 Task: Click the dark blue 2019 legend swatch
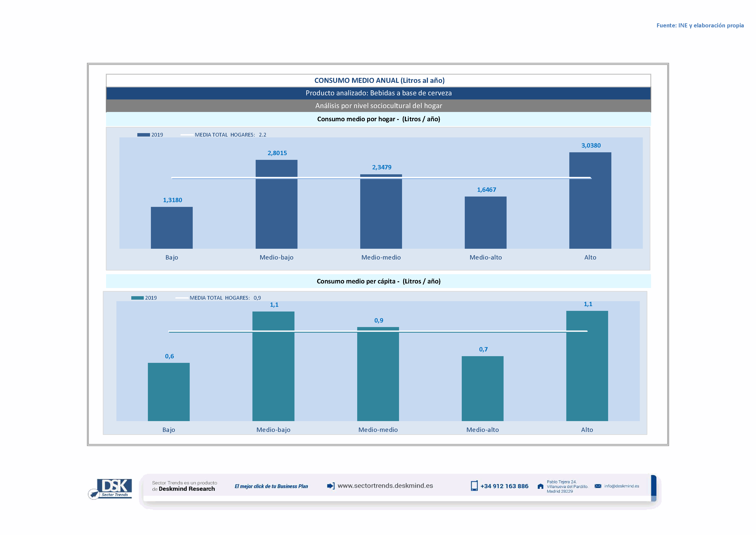coord(144,135)
